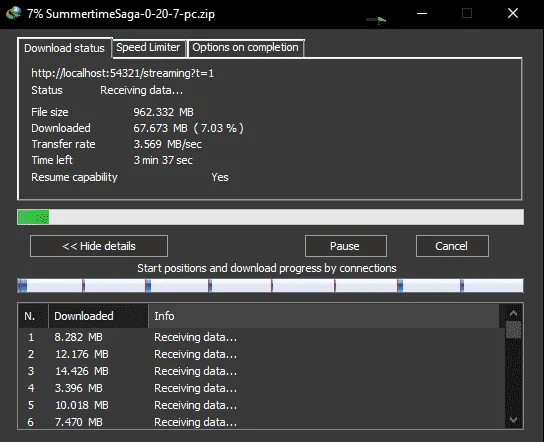Screen dimensions: 544x442
Task: Click the scroll up arrow in connections list
Action: pos(513,314)
